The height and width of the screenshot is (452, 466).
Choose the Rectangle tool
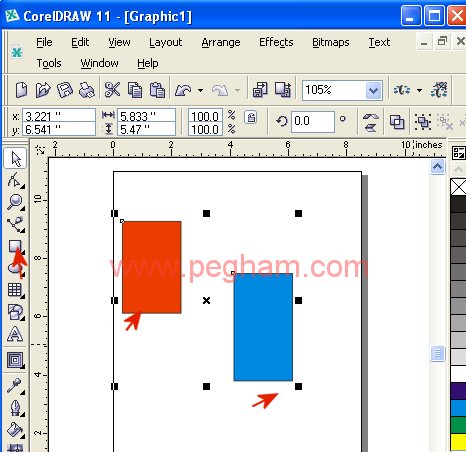tap(15, 247)
